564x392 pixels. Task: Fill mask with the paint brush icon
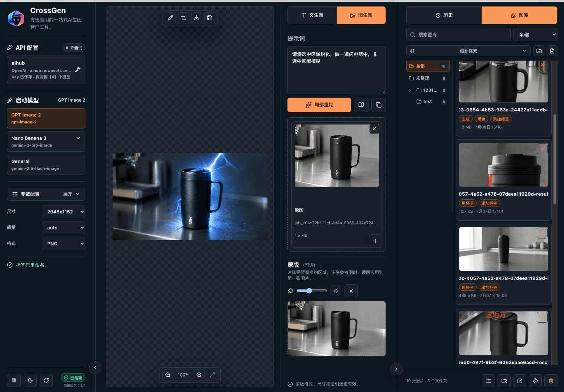tap(336, 291)
